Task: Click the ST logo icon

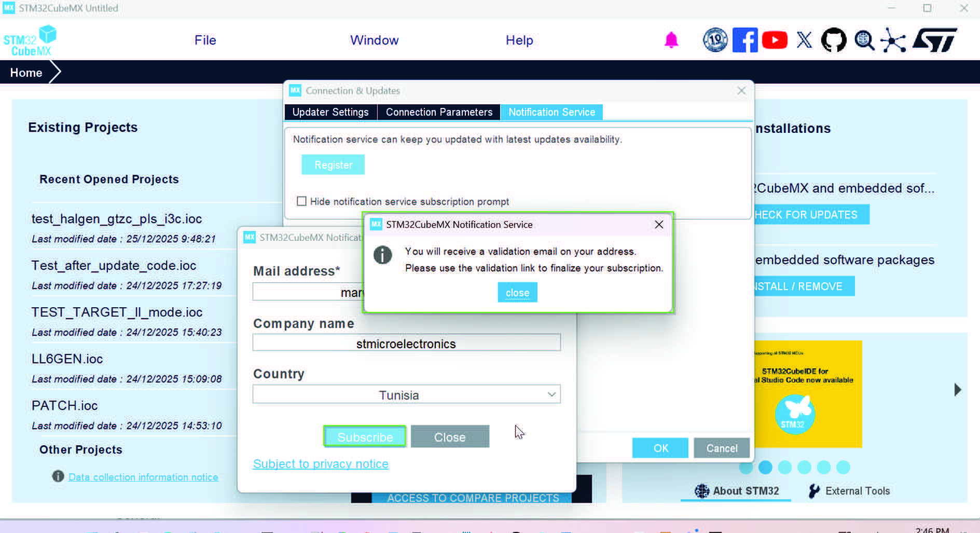Action: click(935, 40)
